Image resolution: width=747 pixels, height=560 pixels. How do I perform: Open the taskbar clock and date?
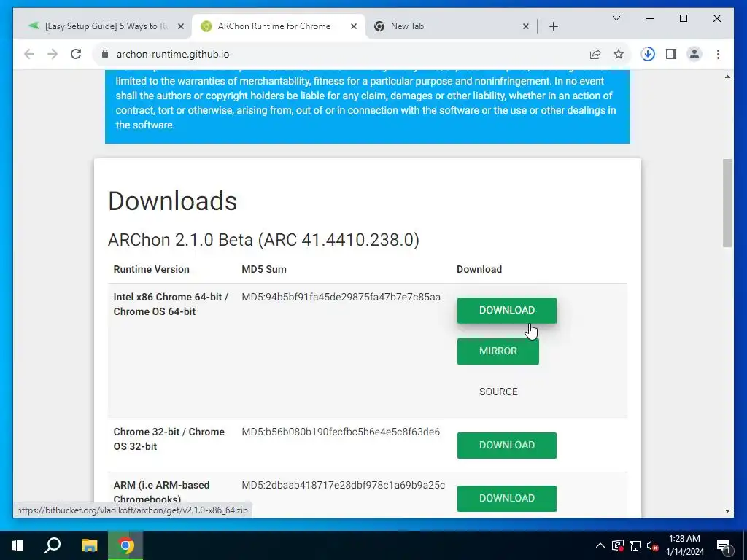(x=684, y=545)
